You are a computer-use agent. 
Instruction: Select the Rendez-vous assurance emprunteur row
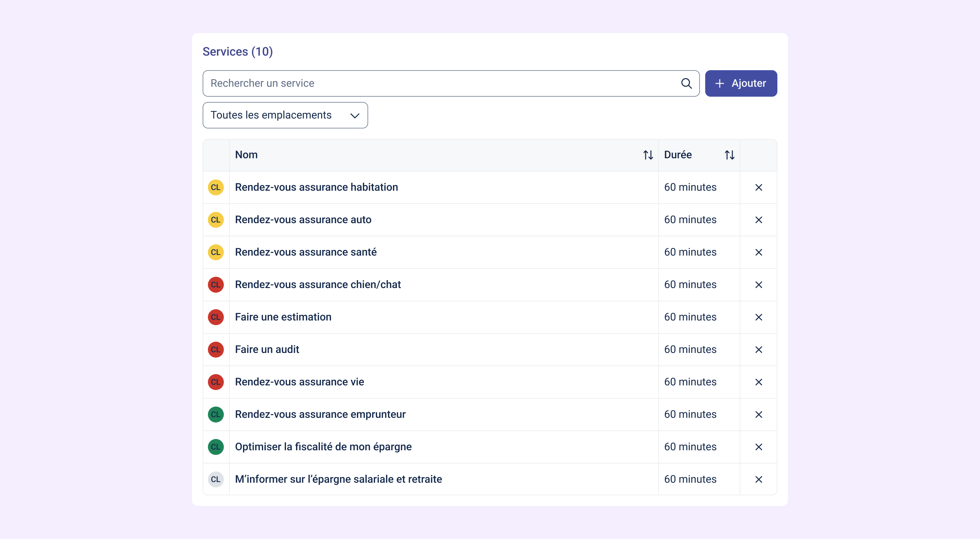pyautogui.click(x=320, y=414)
